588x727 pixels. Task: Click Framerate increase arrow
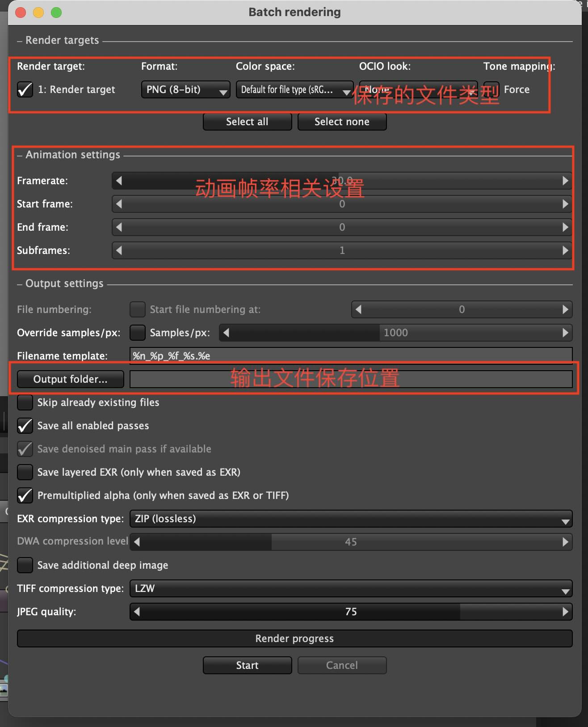(x=565, y=181)
